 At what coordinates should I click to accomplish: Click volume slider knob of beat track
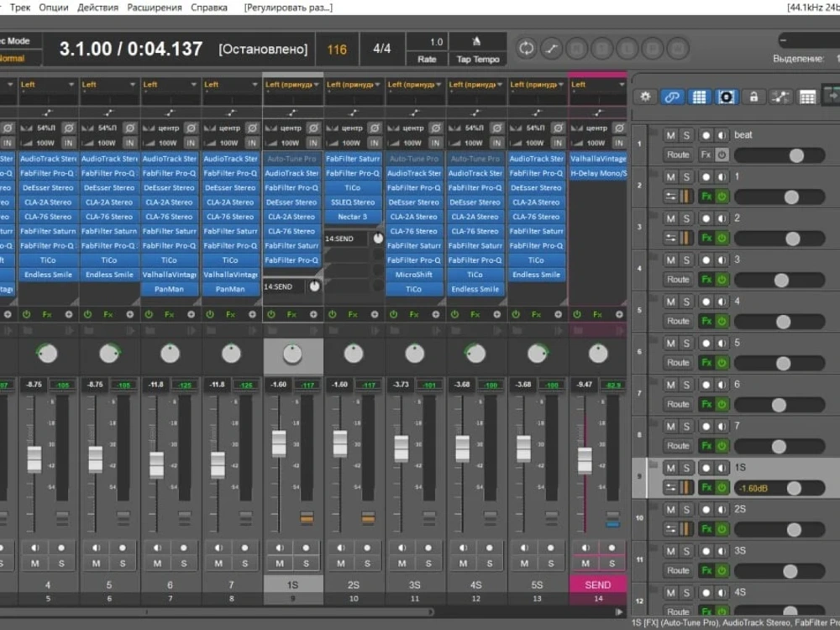(x=796, y=156)
